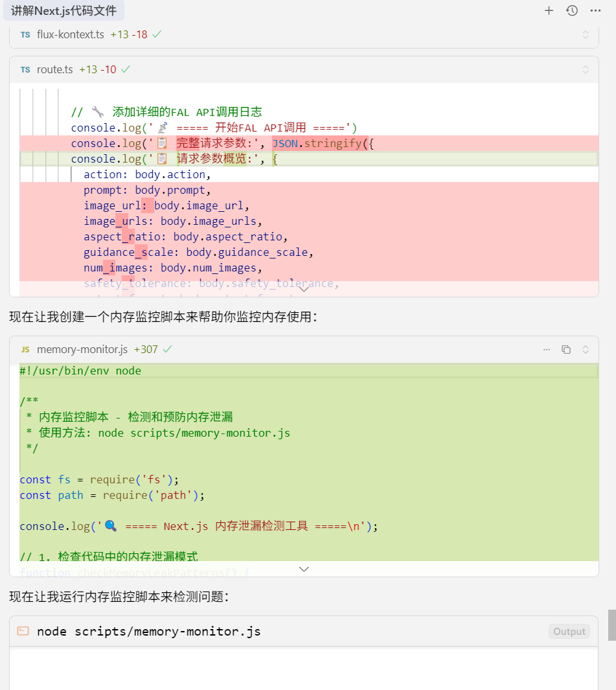This screenshot has height=690, width=616.
Task: Click added line '请求参数概览' in route.ts
Action: point(309,159)
